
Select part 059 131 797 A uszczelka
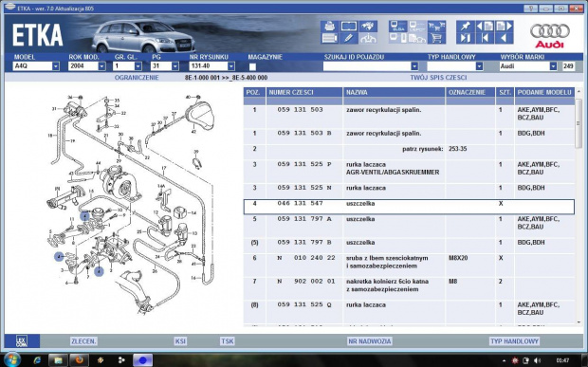point(409,226)
